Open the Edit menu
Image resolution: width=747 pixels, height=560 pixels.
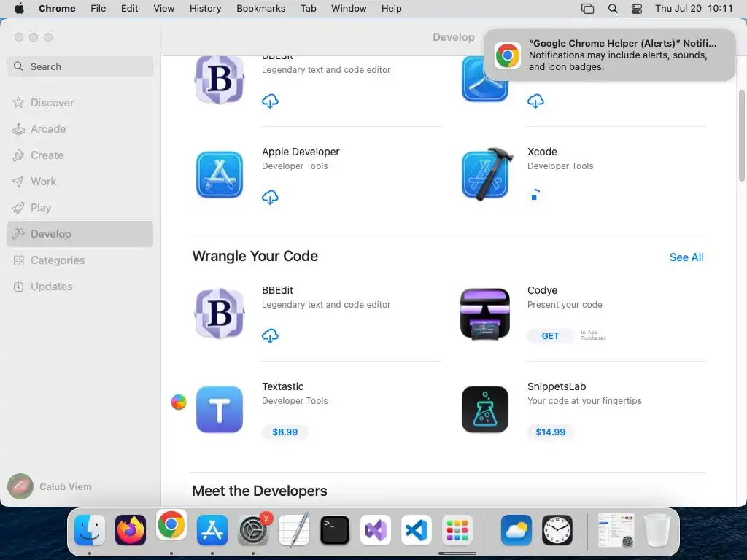tap(129, 9)
